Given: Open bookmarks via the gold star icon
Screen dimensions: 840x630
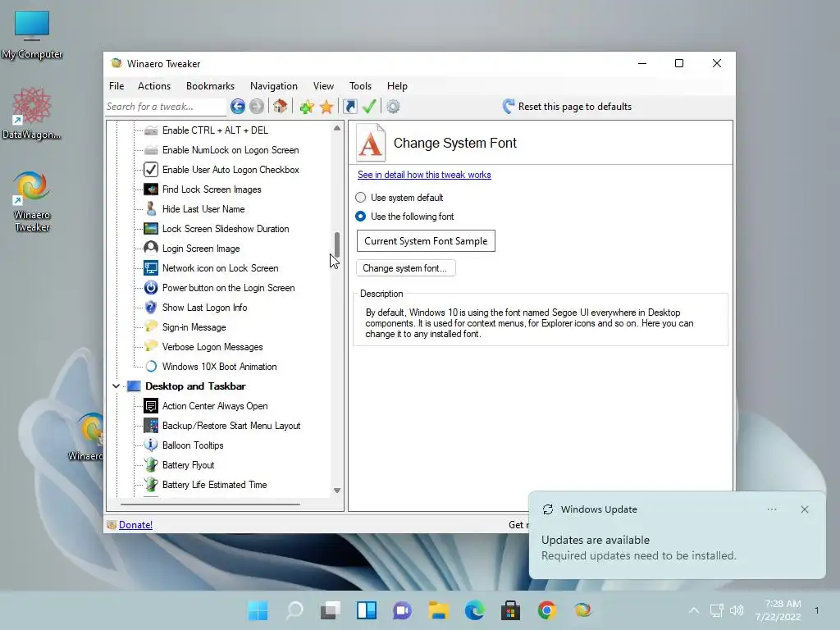Looking at the screenshot, I should [x=326, y=107].
